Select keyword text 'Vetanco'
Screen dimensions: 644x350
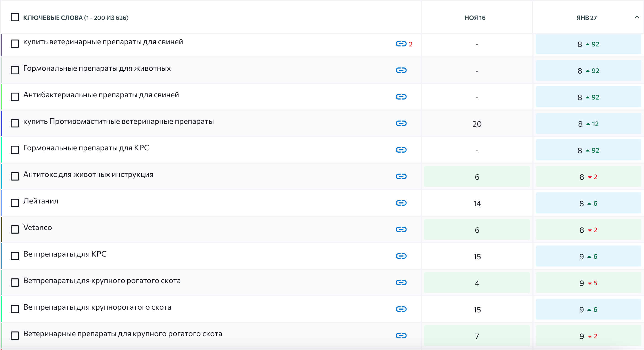(x=38, y=228)
